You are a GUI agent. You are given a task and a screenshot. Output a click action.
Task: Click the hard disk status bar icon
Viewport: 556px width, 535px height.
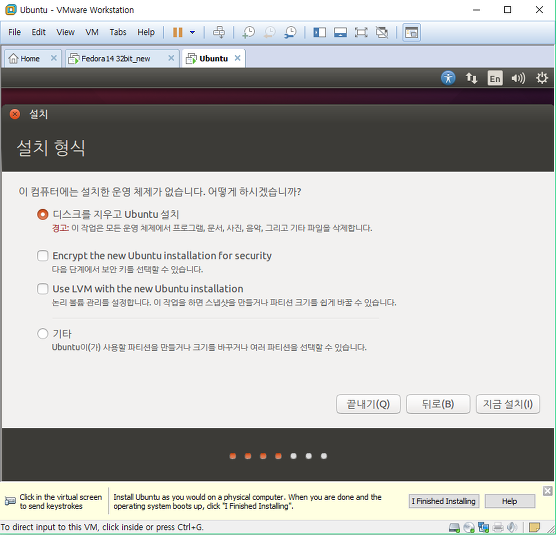click(454, 528)
